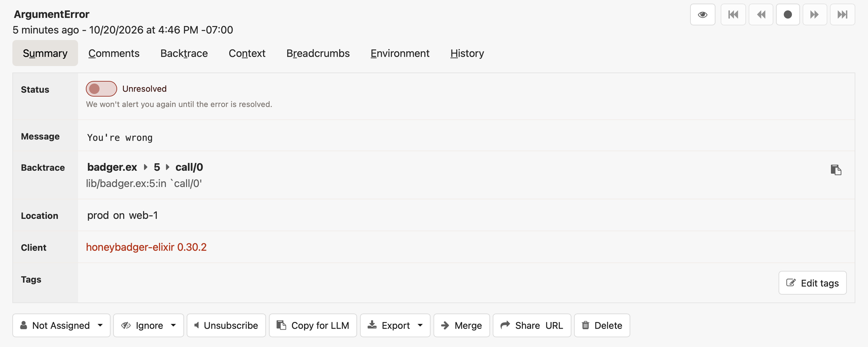The height and width of the screenshot is (347, 868).
Task: Select the You're wrong message text
Action: coord(120,138)
